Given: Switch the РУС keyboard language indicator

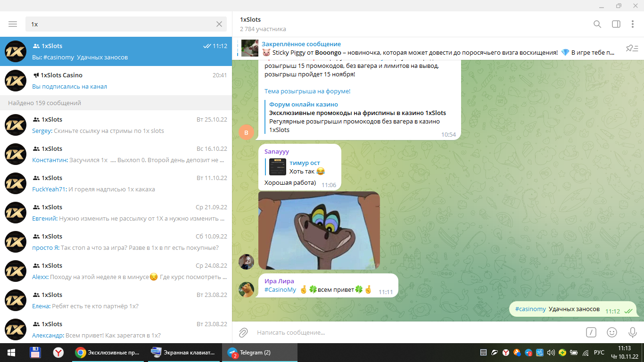Looking at the screenshot, I should click(599, 353).
